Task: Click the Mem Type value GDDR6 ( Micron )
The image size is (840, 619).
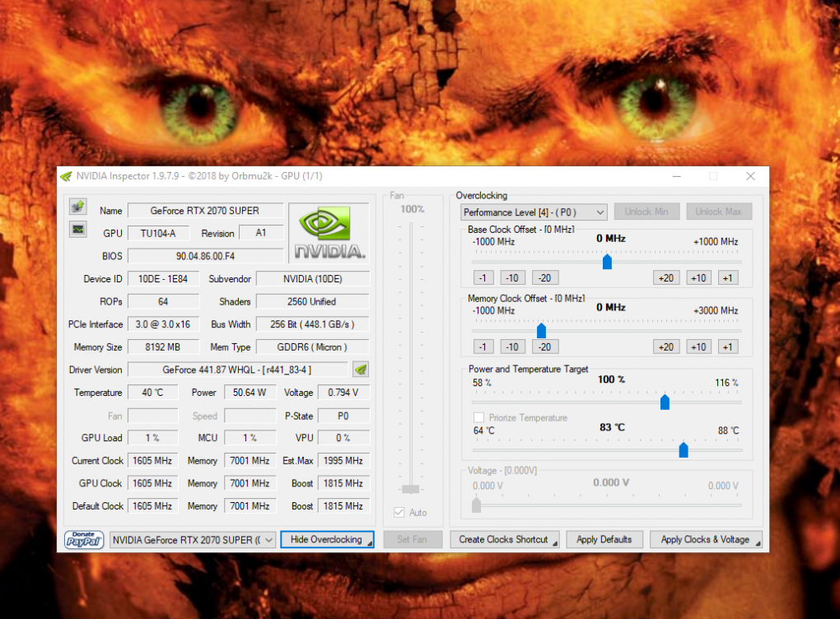Action: point(312,347)
